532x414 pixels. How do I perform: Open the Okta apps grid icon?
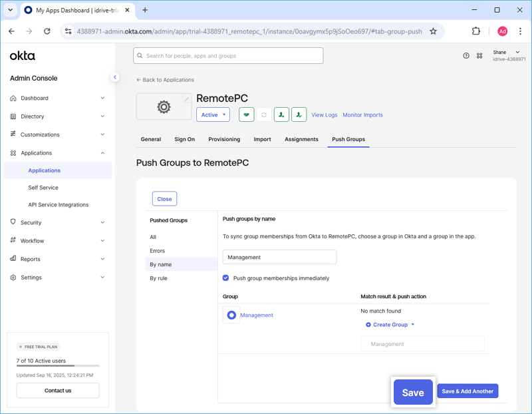click(479, 56)
